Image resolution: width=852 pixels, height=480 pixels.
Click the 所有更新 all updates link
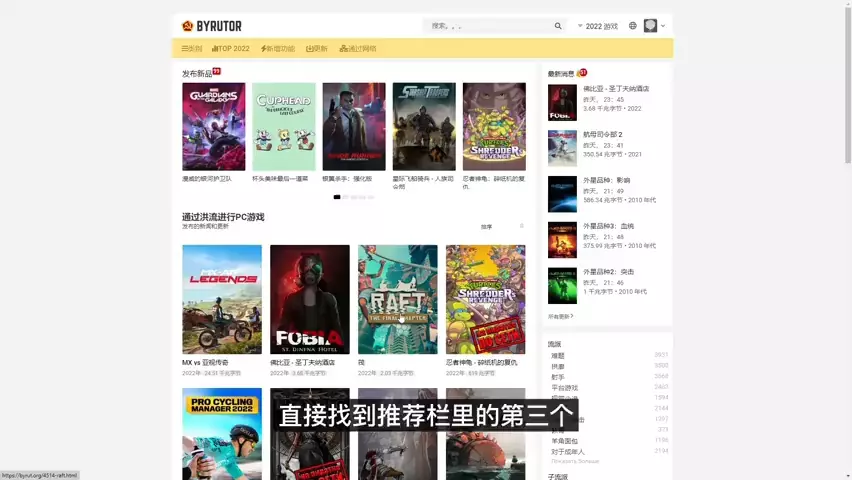(560, 316)
